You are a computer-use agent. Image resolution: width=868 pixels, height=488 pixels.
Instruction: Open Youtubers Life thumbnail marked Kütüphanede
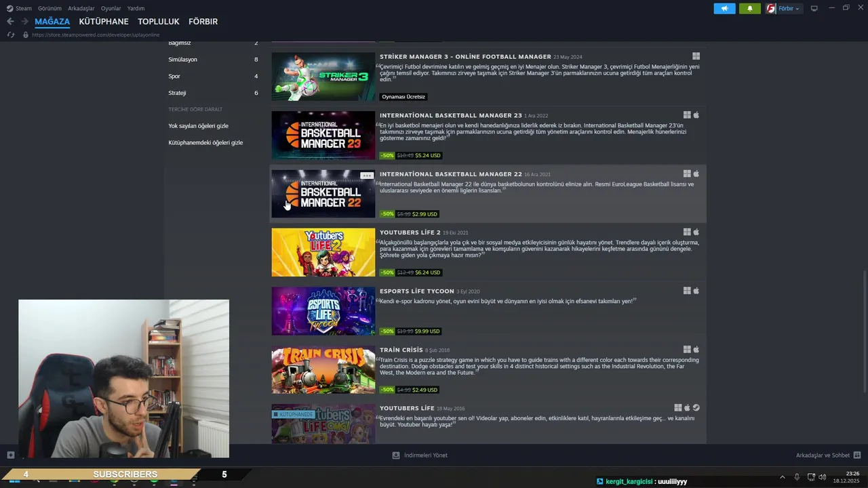[x=323, y=424]
